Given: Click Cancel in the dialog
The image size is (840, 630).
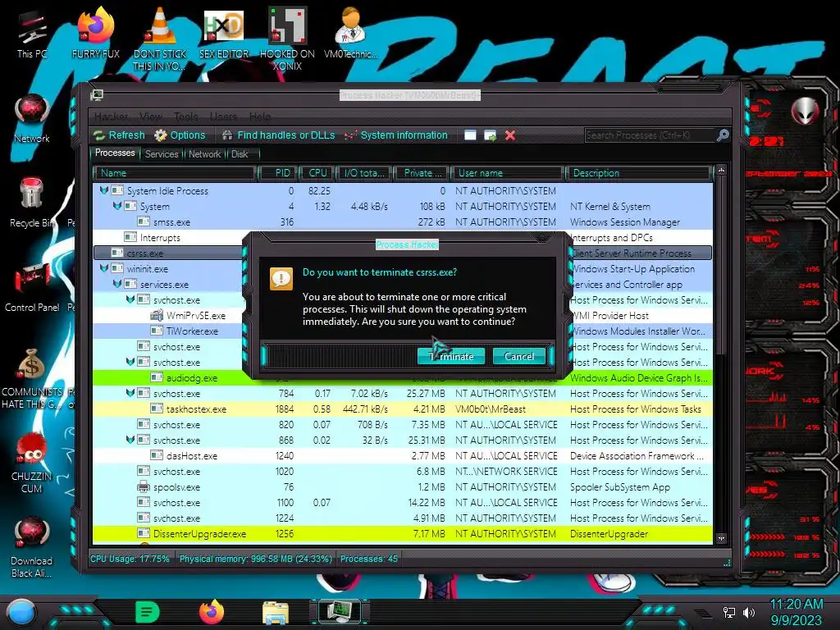Looking at the screenshot, I should pos(518,356).
